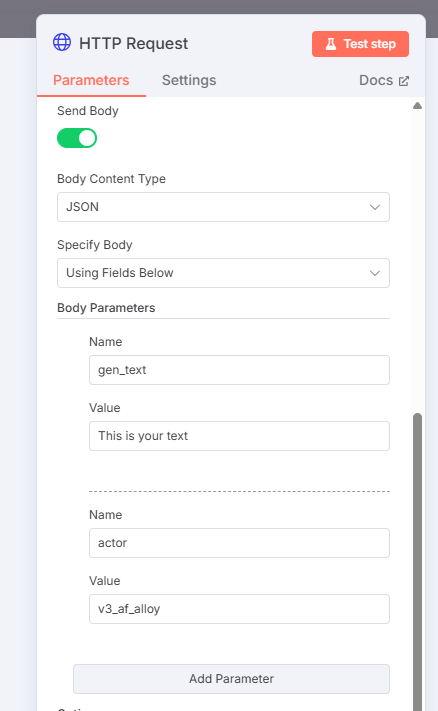Run the Test step button
Screen dimensions: 438x711
click(360, 44)
